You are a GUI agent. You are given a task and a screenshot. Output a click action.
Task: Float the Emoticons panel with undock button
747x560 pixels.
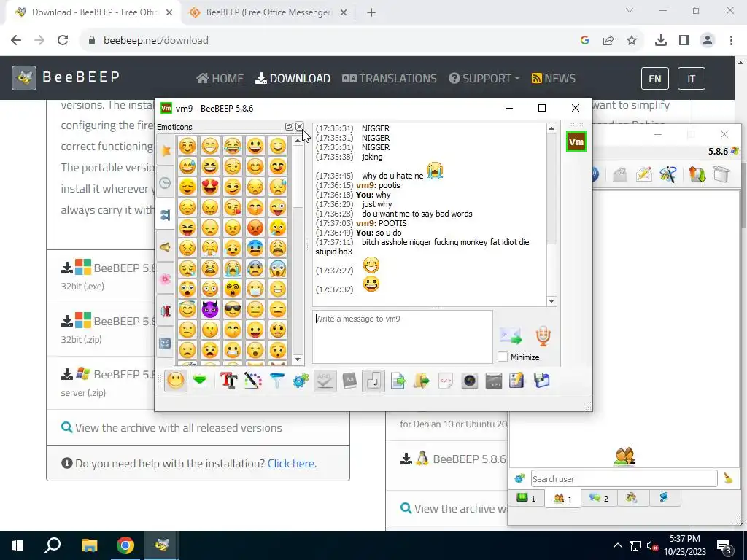[289, 127]
